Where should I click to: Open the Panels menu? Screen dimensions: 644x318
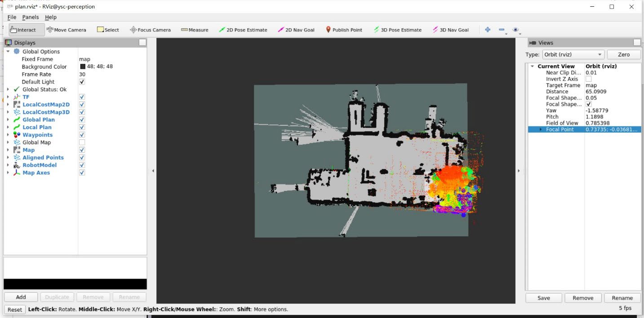click(x=31, y=17)
